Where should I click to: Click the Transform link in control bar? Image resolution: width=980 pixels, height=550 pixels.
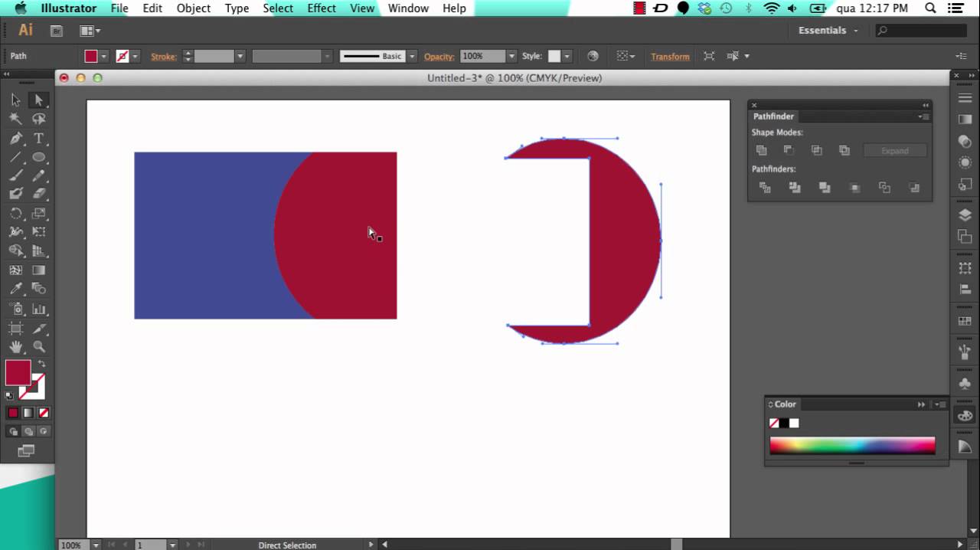[670, 57]
